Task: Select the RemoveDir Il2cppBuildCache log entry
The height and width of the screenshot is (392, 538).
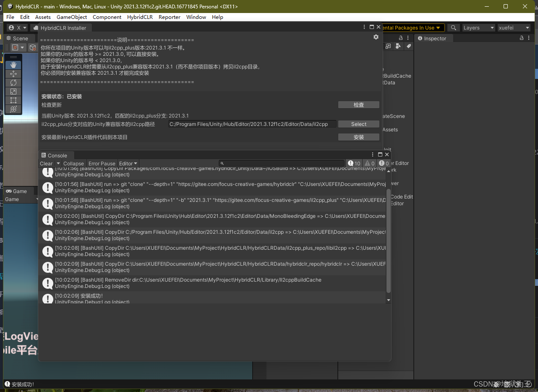Action: click(212, 283)
